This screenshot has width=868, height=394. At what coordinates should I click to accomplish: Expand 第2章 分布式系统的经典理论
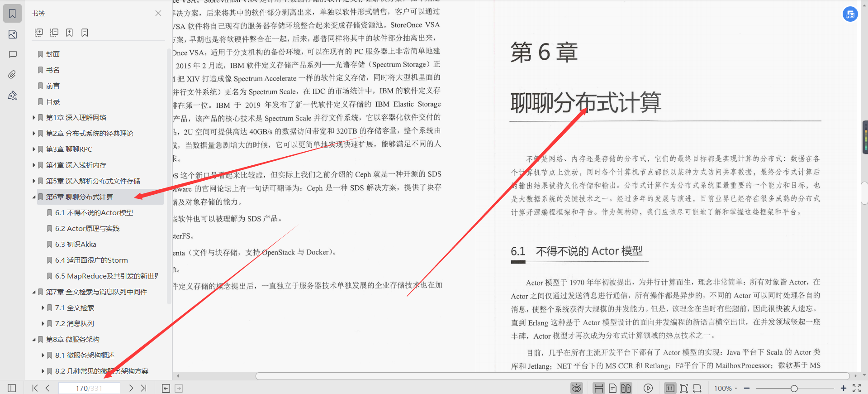tap(34, 133)
